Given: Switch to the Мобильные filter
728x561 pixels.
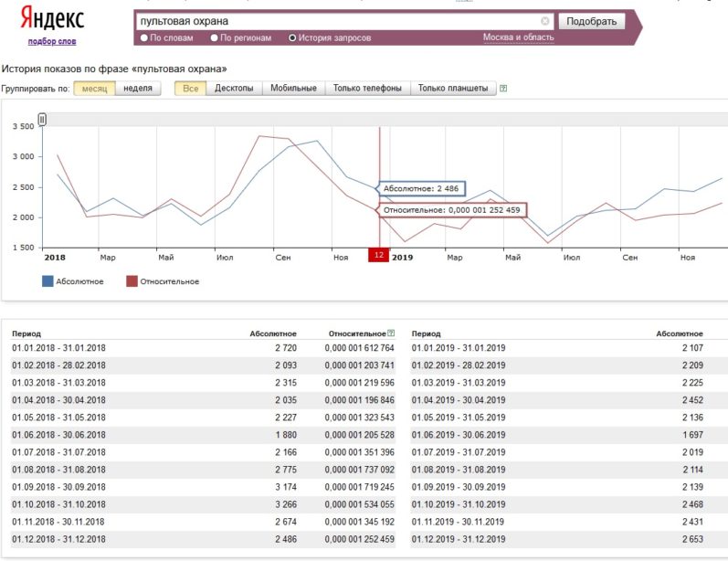Looking at the screenshot, I should click(x=293, y=89).
